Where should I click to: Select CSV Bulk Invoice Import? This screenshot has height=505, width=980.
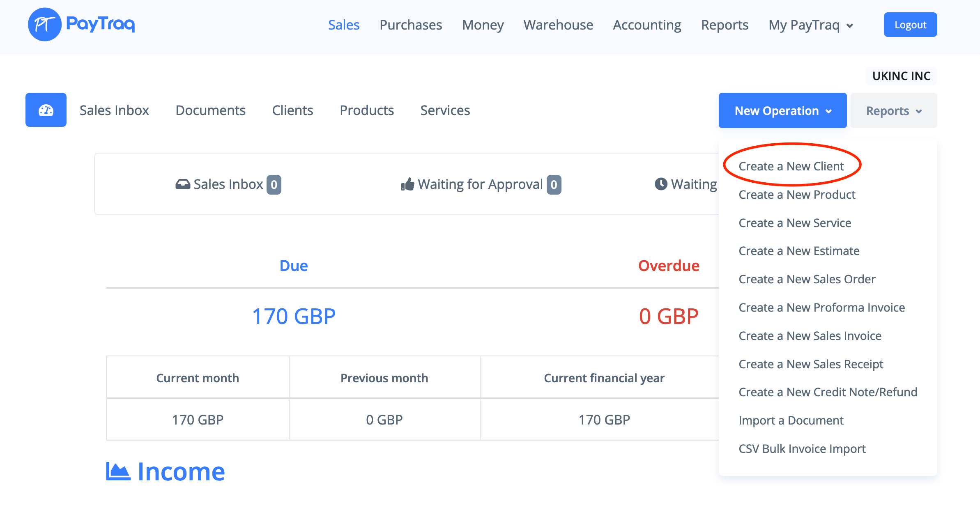802,449
